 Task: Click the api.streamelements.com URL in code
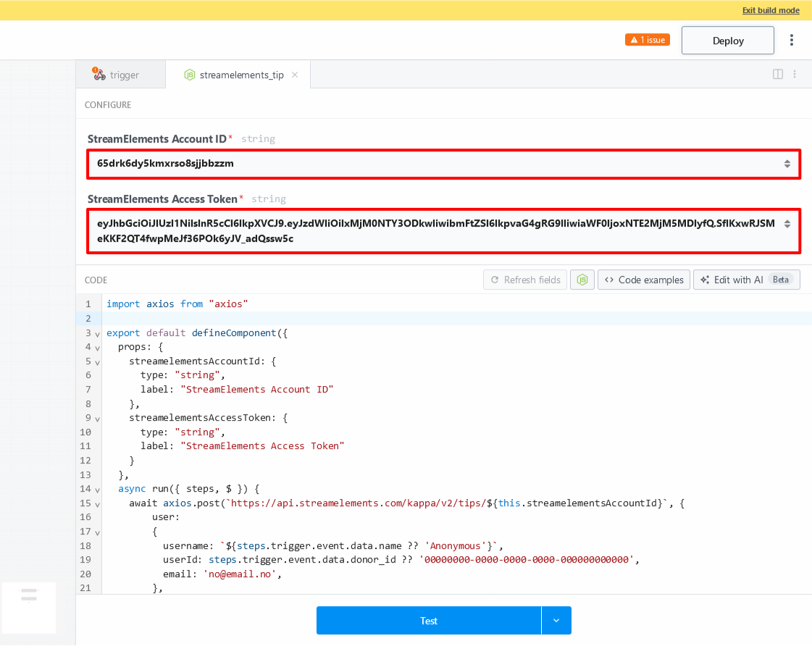tap(359, 503)
